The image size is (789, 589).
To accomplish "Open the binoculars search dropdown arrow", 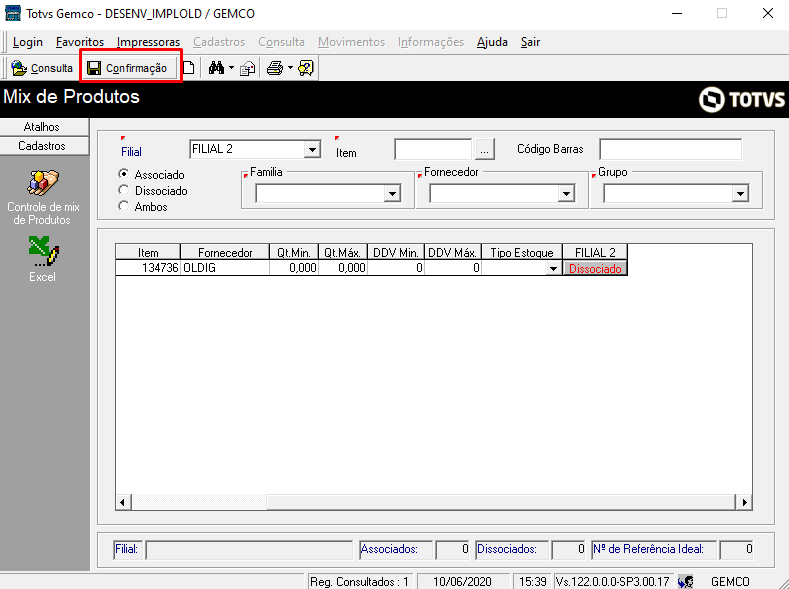I will coord(231,68).
